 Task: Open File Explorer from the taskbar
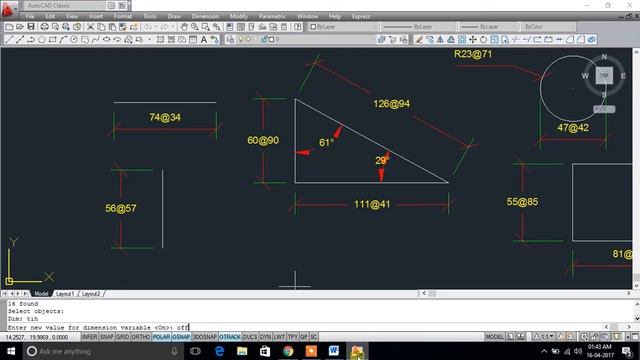242,351
